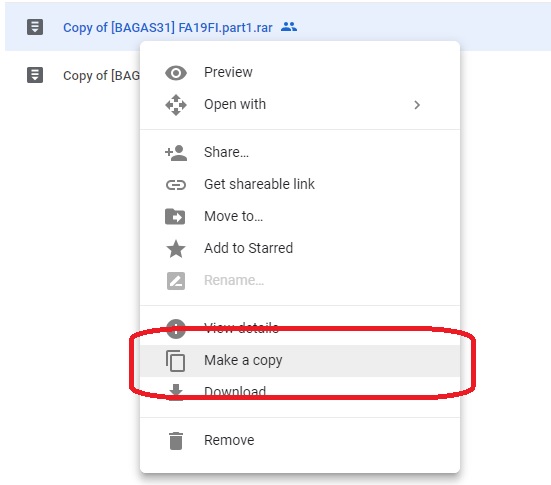Click the Preview eye icon
The image size is (551, 485).
click(176, 73)
